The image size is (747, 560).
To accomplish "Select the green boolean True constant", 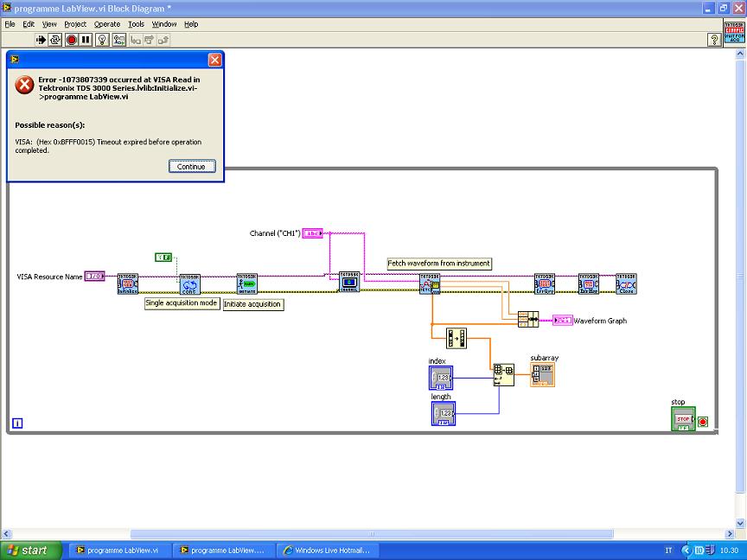I will pos(163,258).
